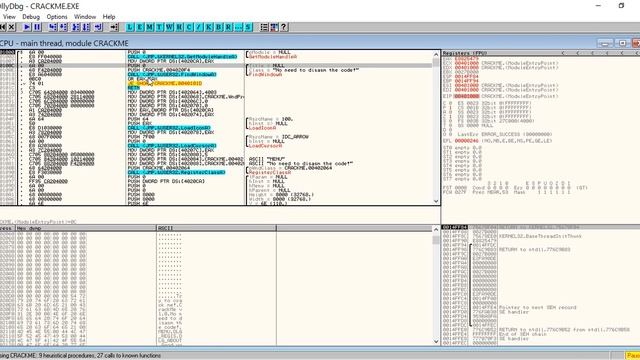Pause execution with the pause icon

(x=37, y=27)
